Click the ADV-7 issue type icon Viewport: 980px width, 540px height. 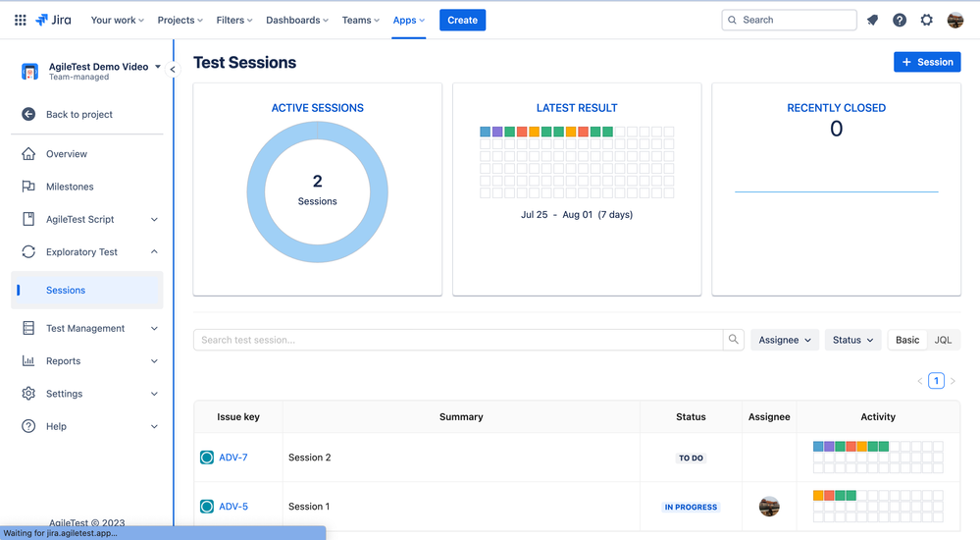click(207, 458)
